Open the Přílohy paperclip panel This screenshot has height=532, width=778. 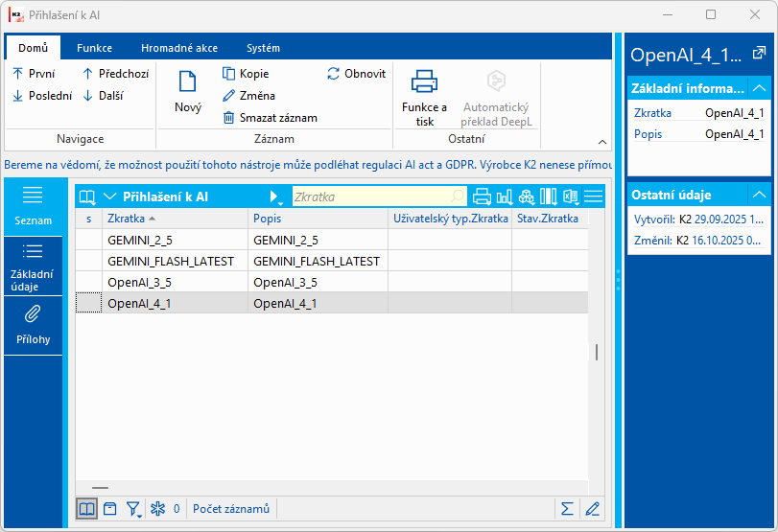click(x=33, y=323)
